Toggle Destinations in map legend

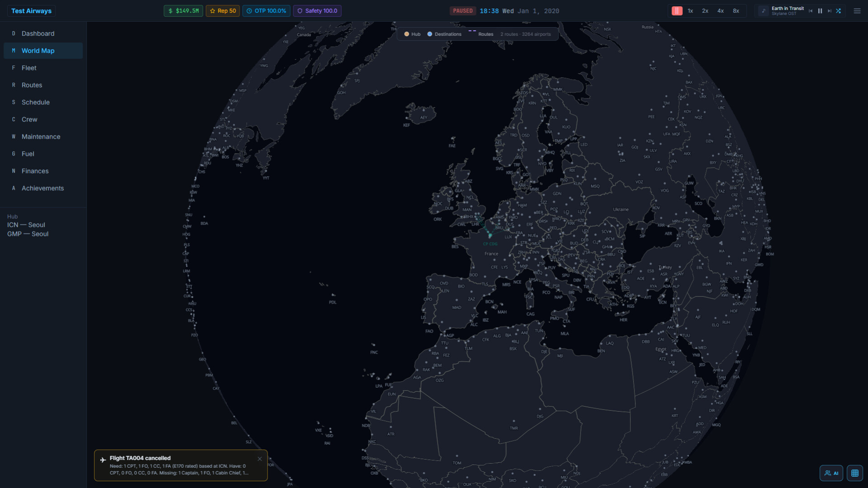(444, 34)
